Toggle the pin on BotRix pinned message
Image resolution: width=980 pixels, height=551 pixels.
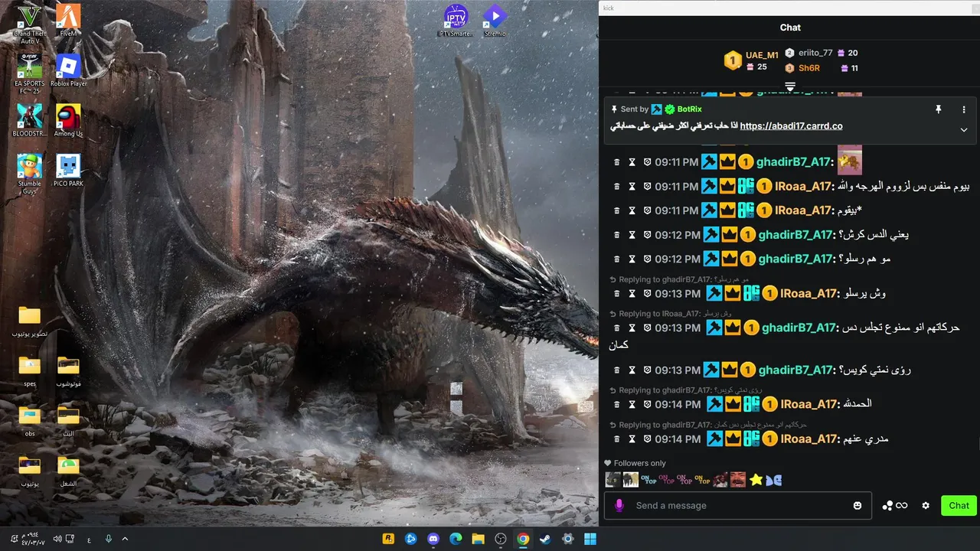(938, 109)
